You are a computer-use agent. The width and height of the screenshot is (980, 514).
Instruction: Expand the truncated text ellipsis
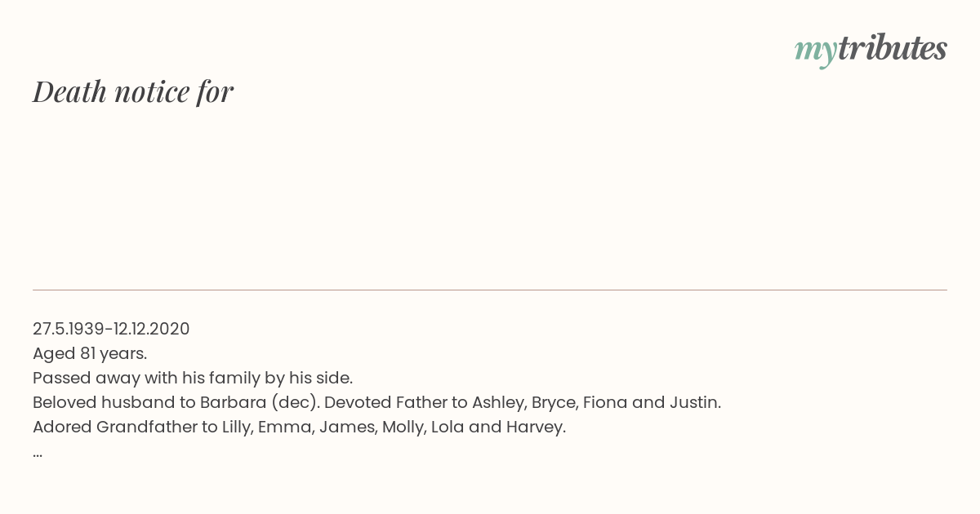pos(38,454)
